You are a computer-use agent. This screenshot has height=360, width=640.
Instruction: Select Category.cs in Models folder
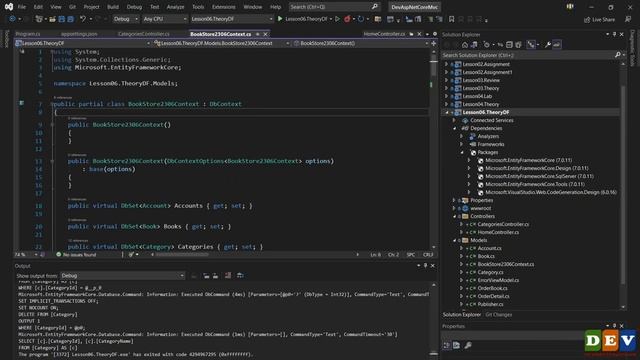[490, 272]
